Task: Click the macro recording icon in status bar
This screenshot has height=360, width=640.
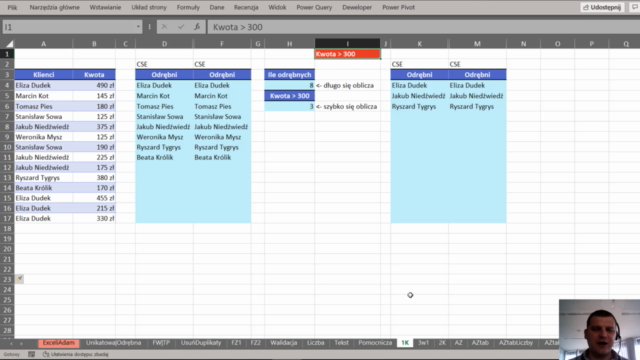Action: pyautogui.click(x=31, y=354)
